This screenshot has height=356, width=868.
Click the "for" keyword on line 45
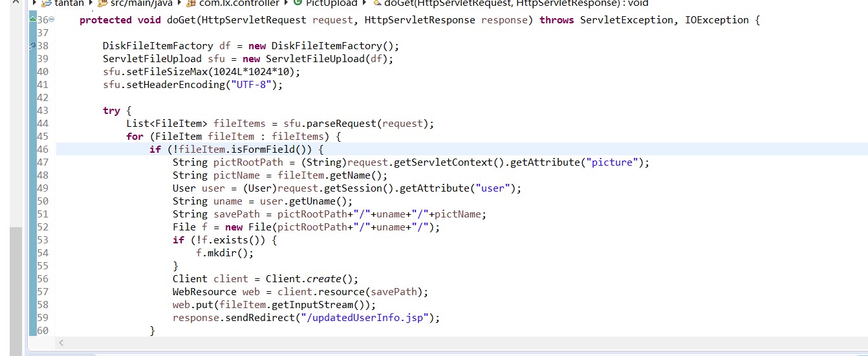click(x=135, y=137)
